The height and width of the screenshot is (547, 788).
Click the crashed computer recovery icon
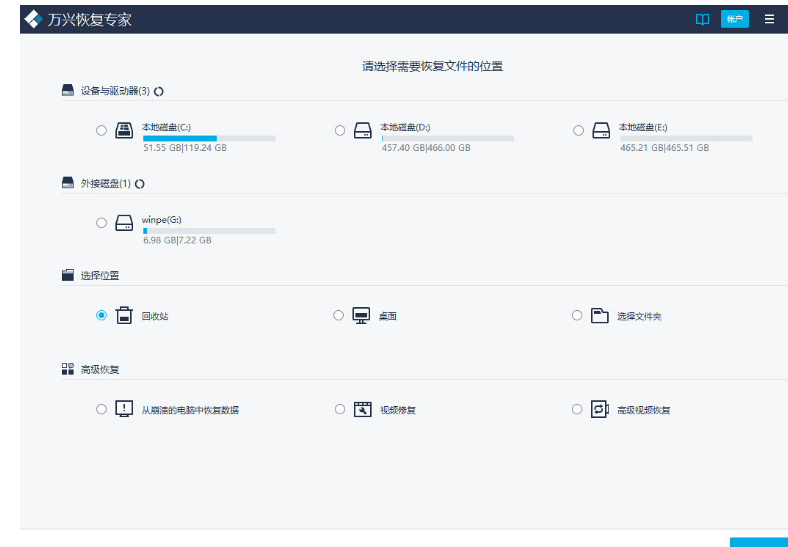coord(124,409)
